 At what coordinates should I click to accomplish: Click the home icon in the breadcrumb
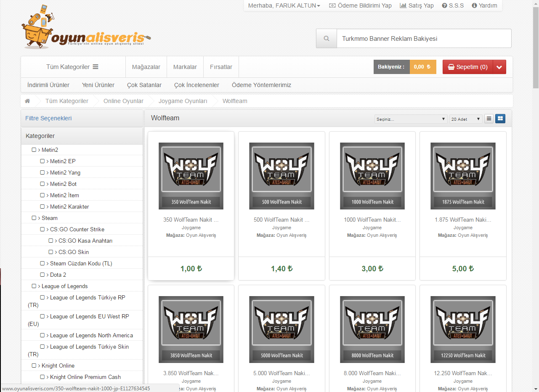pos(27,101)
